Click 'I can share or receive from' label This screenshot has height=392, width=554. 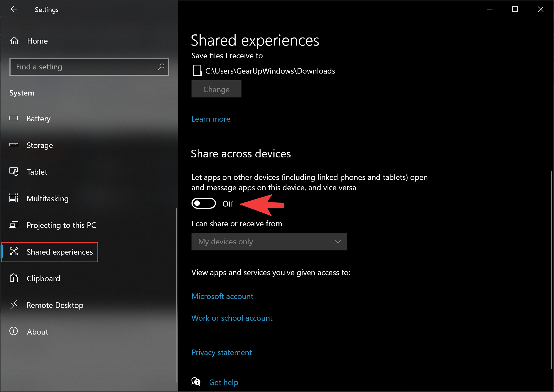[237, 223]
